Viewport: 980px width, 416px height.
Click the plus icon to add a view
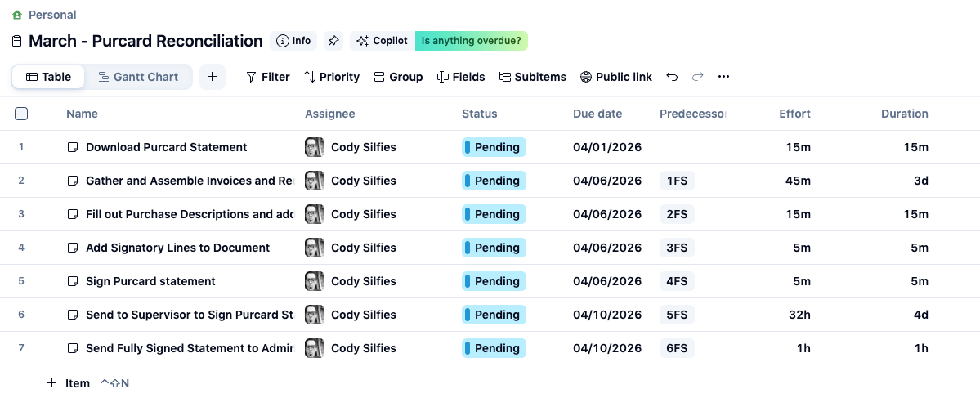pos(212,77)
